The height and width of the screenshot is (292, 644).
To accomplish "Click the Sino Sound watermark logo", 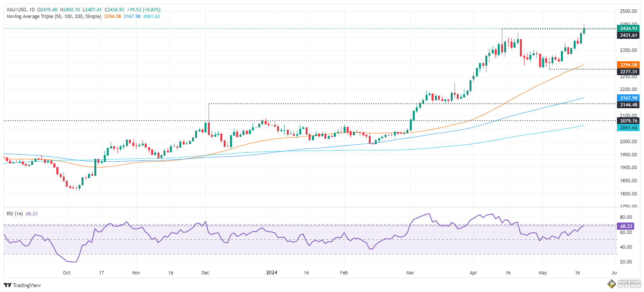I will pos(624,284).
